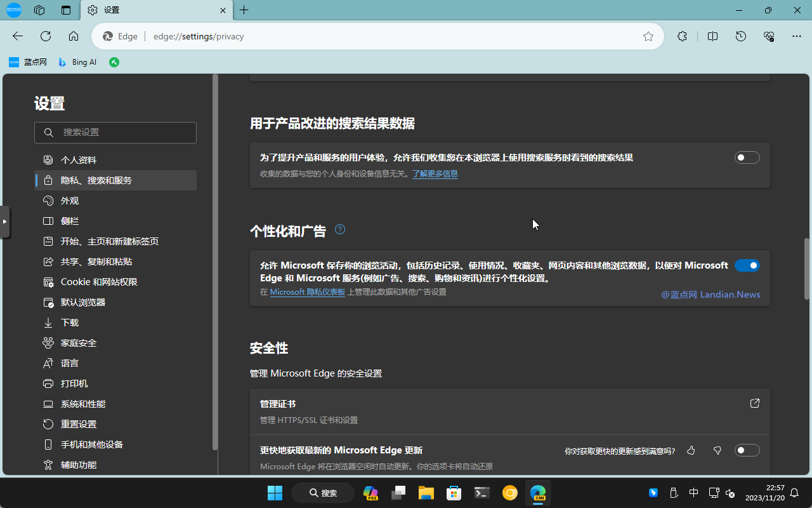Click help icon beside 个性化和广告
Viewport: 812px width, 508px height.
pyautogui.click(x=340, y=230)
